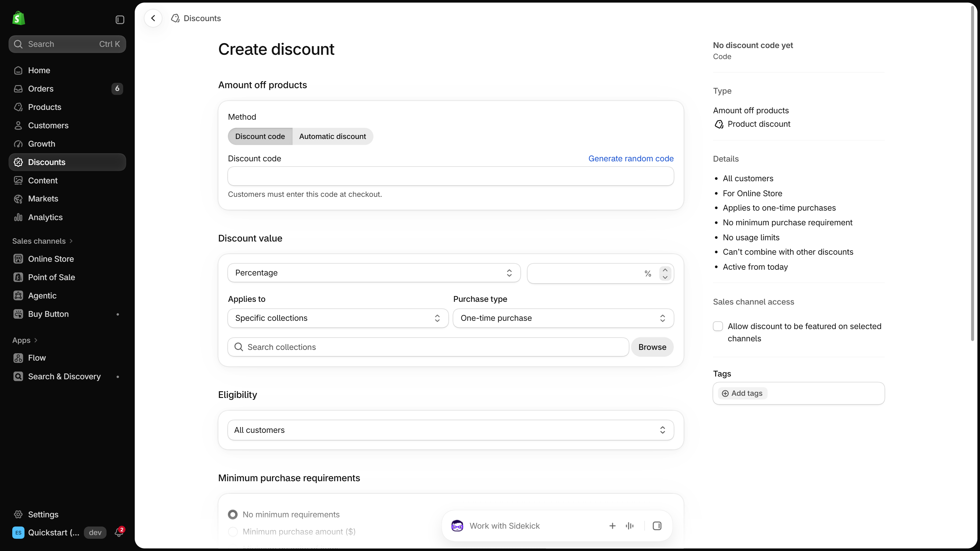
Task: Click the dev badge next to Quickstart
Action: pos(95,532)
